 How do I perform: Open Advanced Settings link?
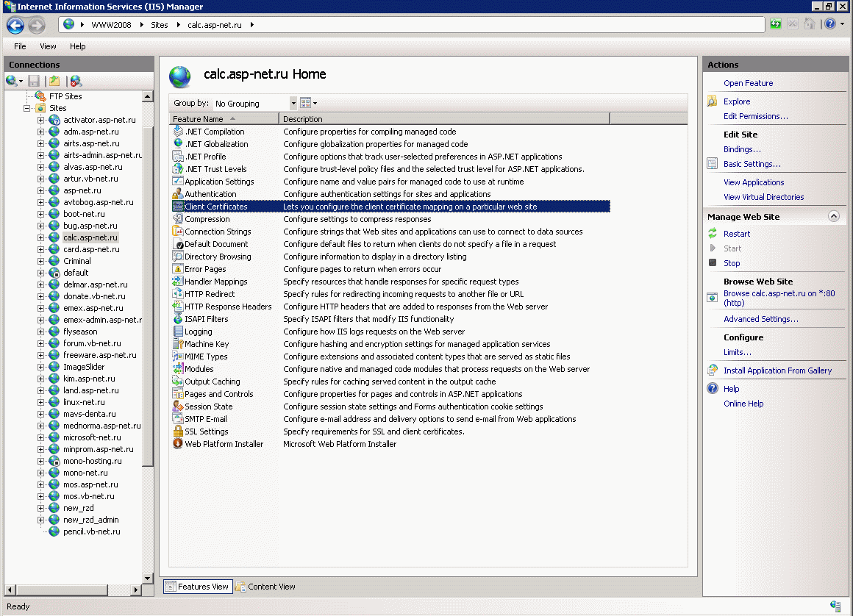pyautogui.click(x=760, y=319)
